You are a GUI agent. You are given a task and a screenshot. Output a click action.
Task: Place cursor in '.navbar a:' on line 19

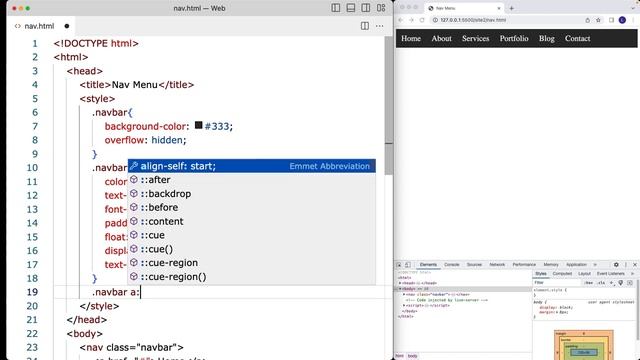pos(116,292)
